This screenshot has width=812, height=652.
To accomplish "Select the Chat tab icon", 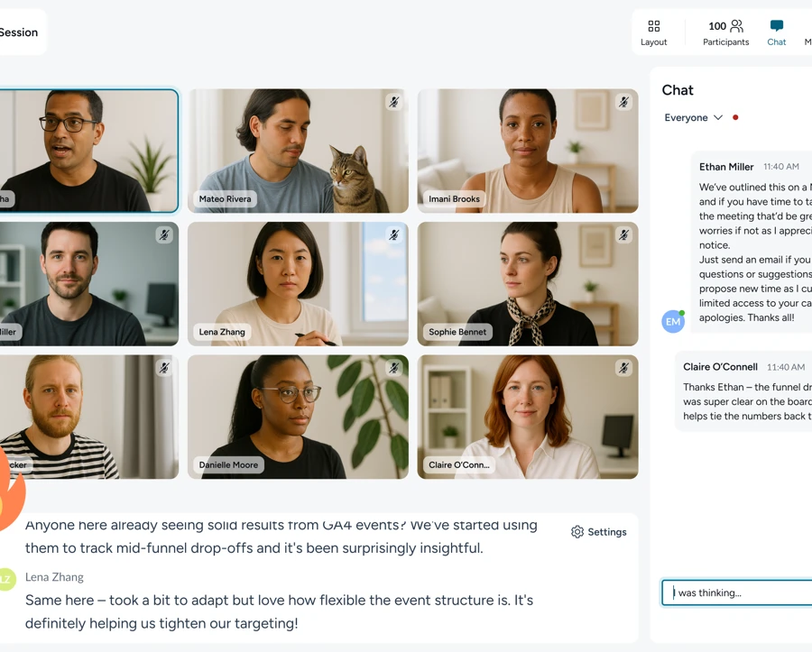I will pyautogui.click(x=776, y=27).
